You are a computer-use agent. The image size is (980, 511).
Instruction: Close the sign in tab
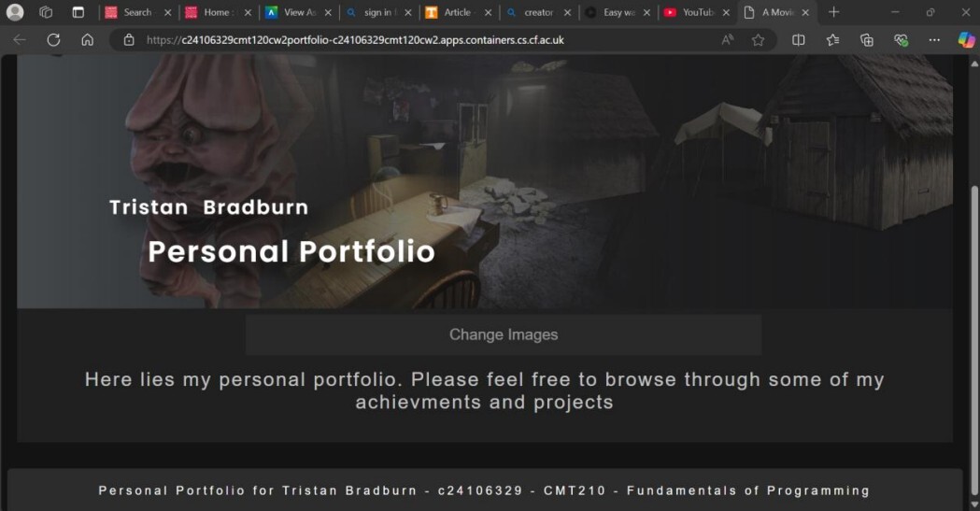click(x=407, y=12)
